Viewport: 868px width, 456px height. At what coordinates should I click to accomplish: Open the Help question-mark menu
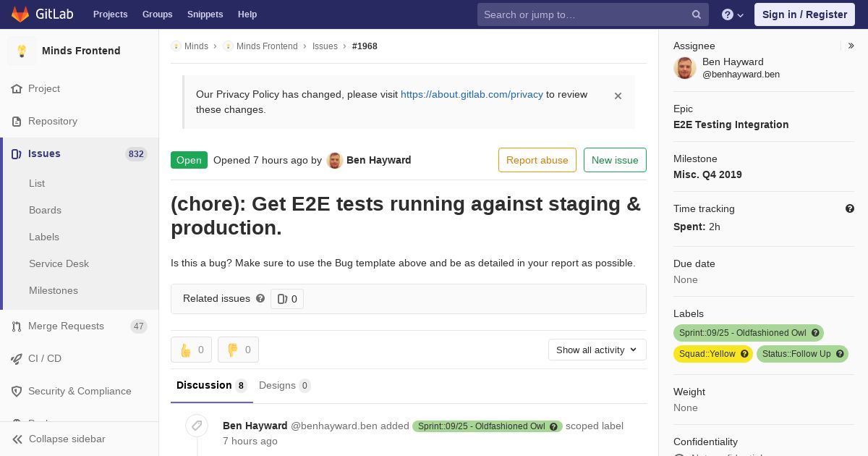pyautogui.click(x=733, y=14)
